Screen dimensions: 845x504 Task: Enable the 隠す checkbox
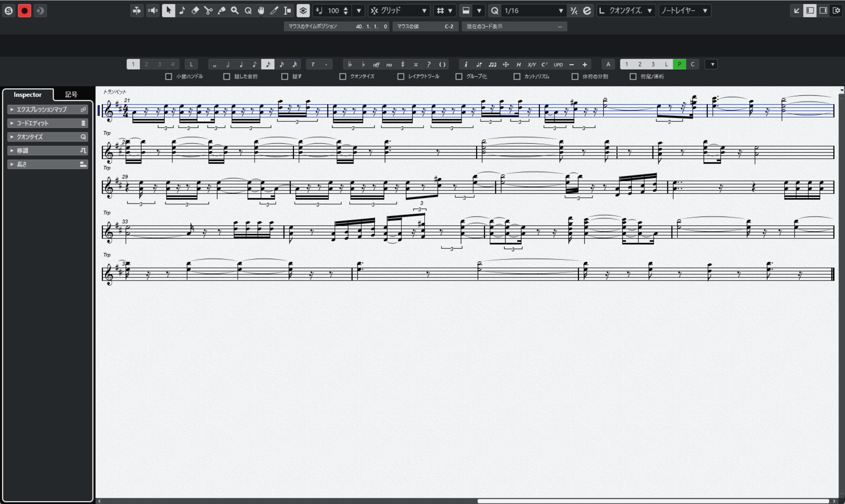(285, 76)
